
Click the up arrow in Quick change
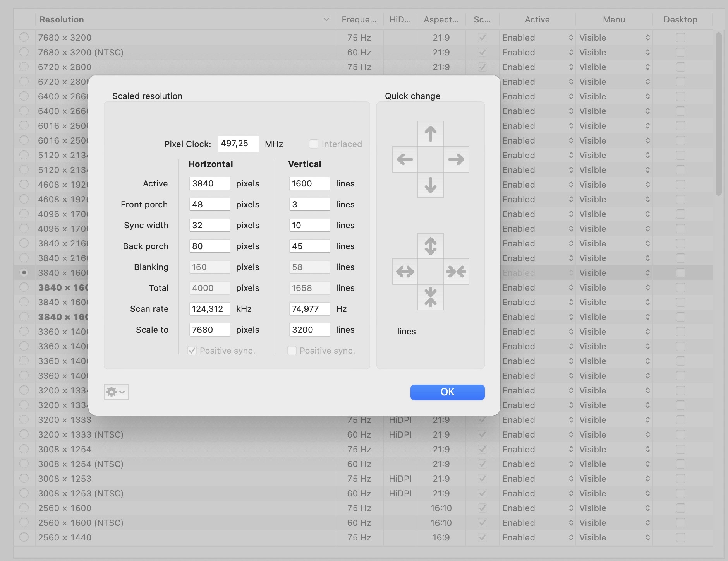tap(430, 133)
